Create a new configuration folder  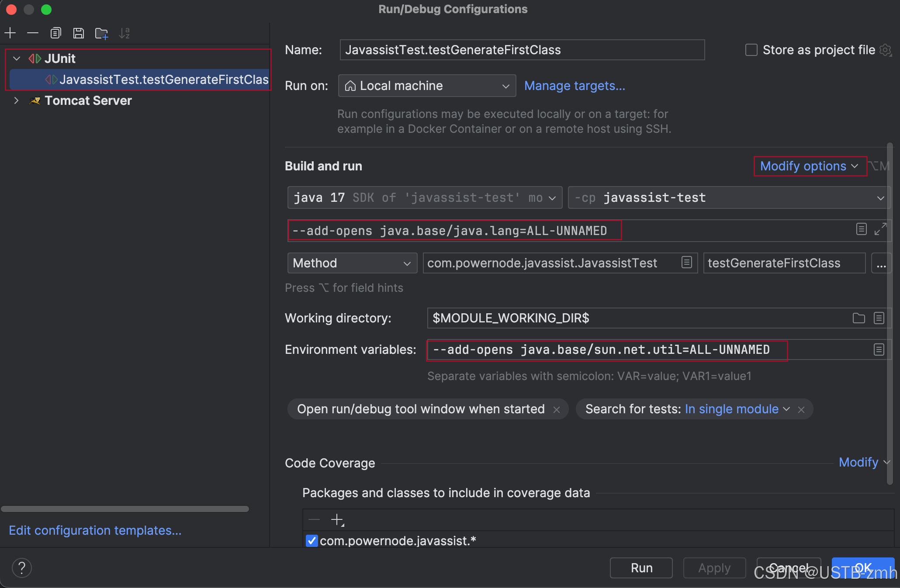[101, 33]
